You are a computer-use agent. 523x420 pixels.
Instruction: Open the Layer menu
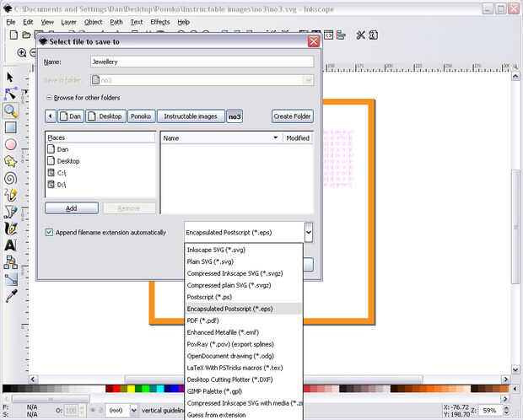click(x=68, y=22)
